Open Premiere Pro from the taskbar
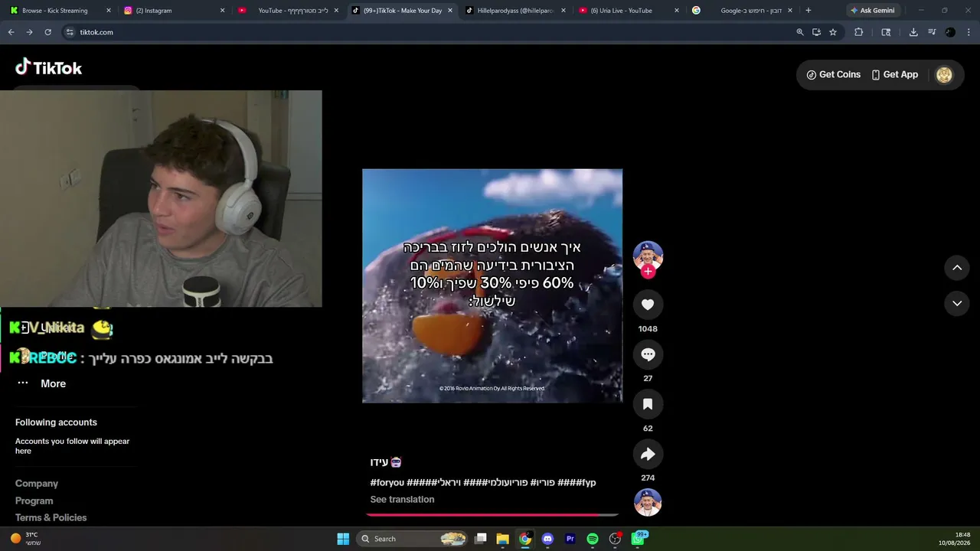 [570, 539]
